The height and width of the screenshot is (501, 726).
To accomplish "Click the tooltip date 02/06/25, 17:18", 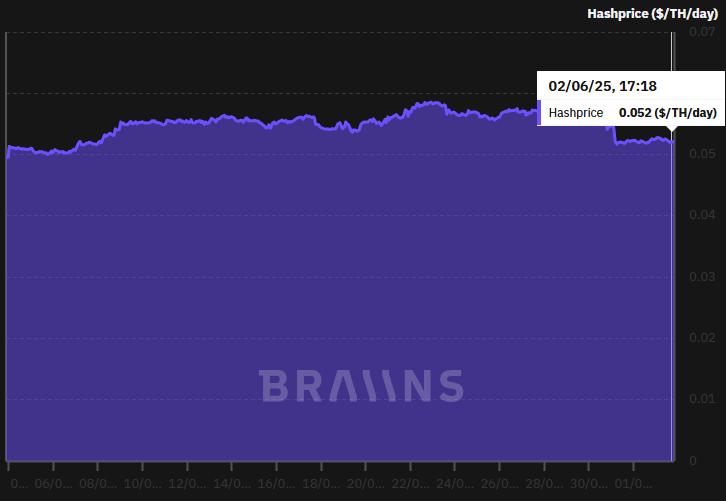I will point(602,86).
